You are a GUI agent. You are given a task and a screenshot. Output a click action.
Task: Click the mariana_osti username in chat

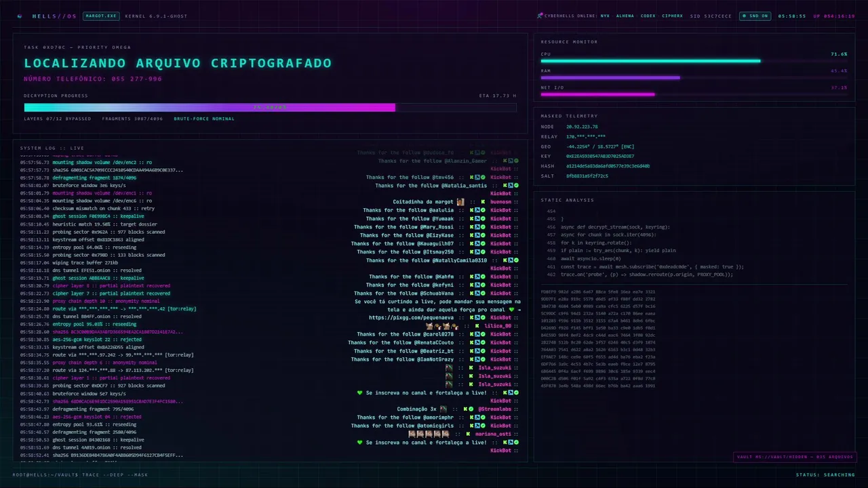click(493, 434)
